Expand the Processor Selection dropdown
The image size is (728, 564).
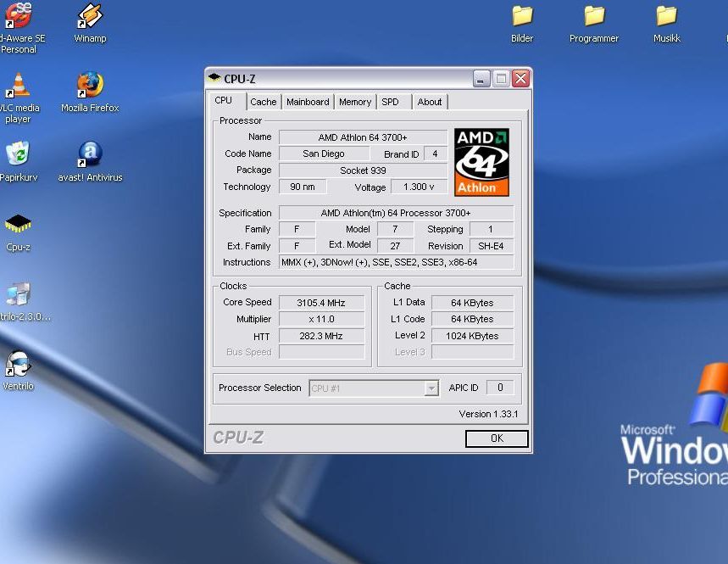tap(431, 388)
